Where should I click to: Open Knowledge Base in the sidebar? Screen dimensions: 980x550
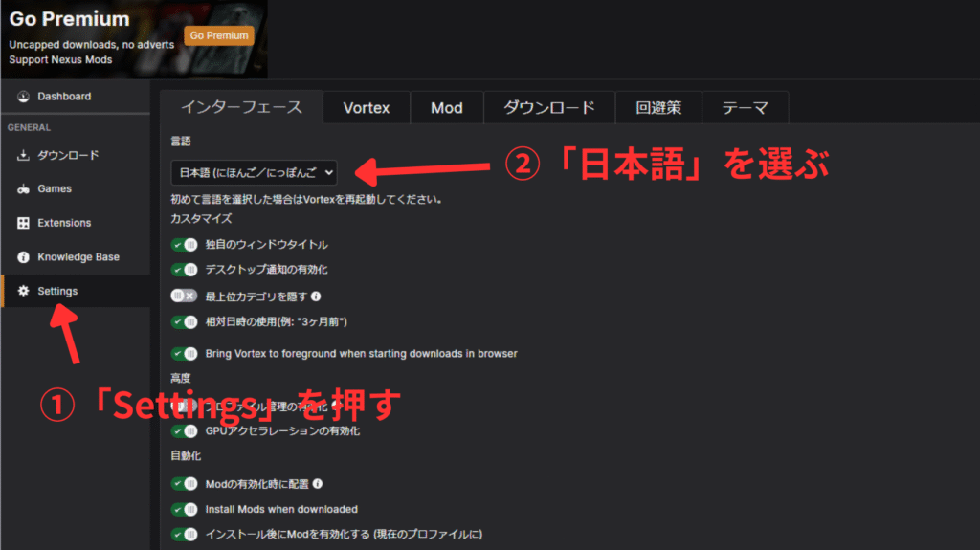coord(76,257)
